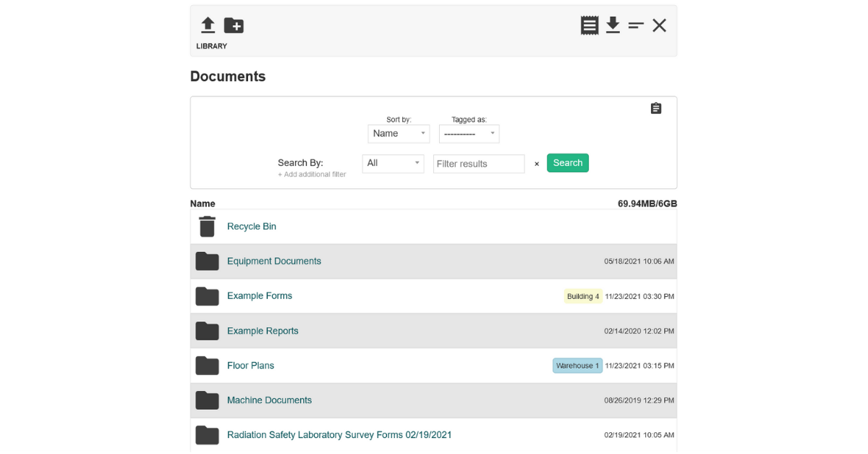Click the Add additional filter link

coord(312,175)
